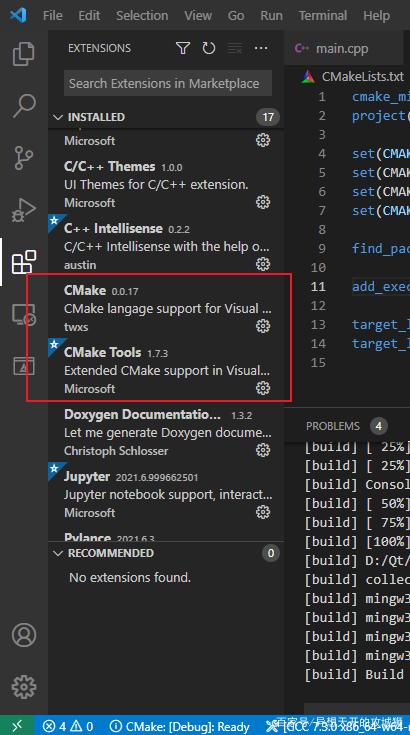Switch to the PROBLEMS panel tab
Screen dimensions: 410x735
[333, 426]
